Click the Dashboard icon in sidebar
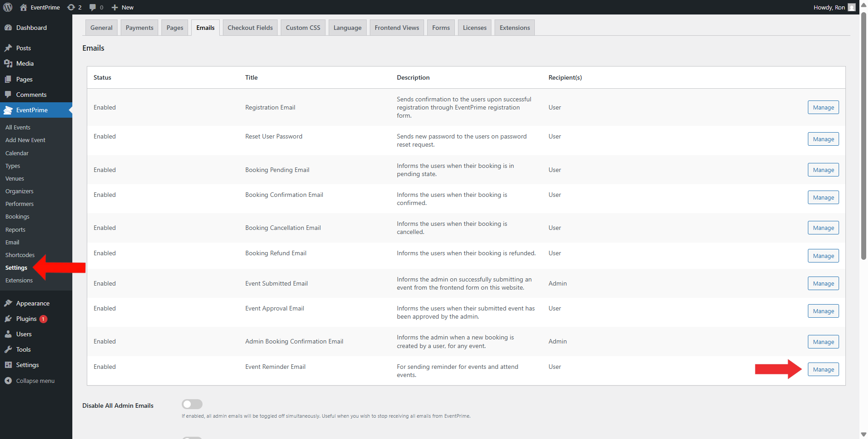 (8, 28)
